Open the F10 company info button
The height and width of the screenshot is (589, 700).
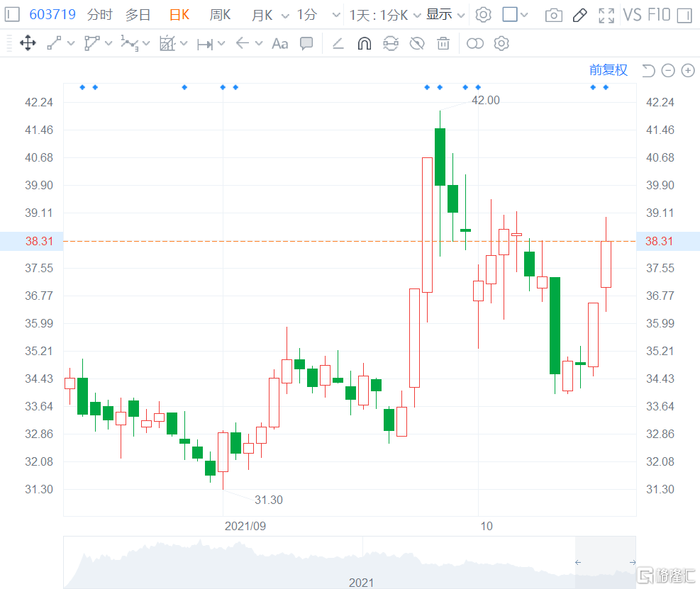[x=659, y=15]
